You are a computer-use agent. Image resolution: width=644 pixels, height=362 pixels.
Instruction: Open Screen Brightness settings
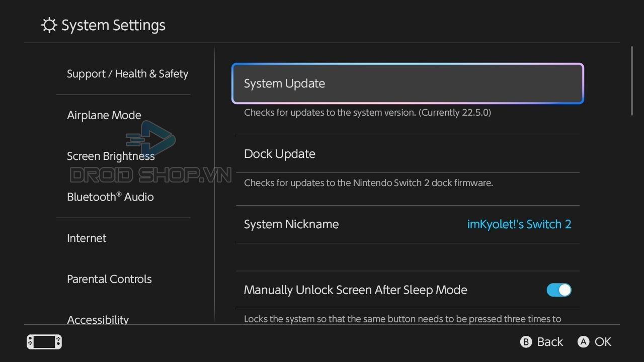pos(111,156)
